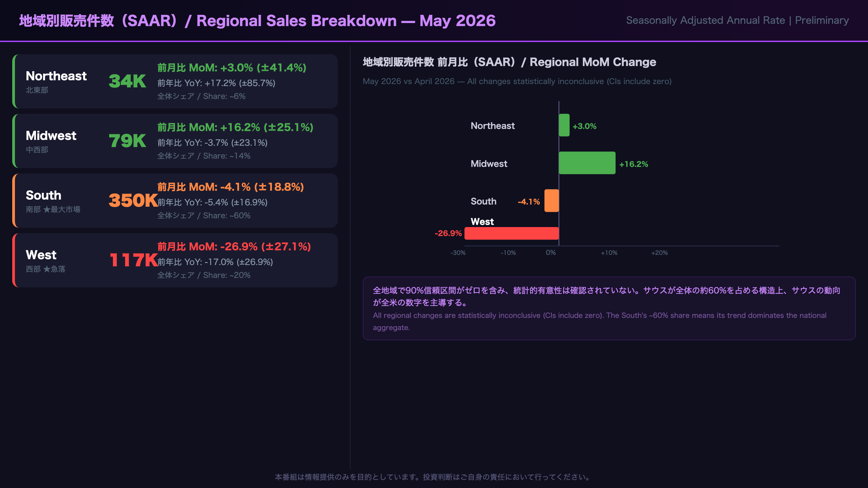Click the West MoM -26.9% text
Screen dimensions: 868x488
[234, 247]
